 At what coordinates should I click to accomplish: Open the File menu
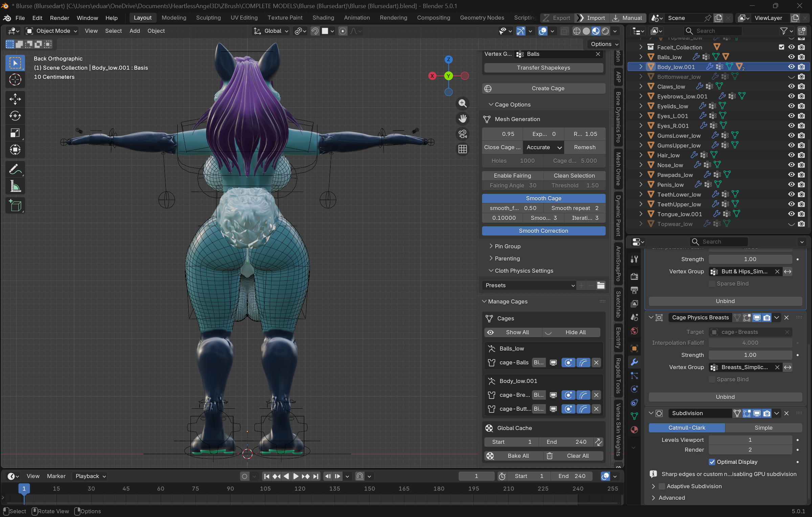(20, 18)
